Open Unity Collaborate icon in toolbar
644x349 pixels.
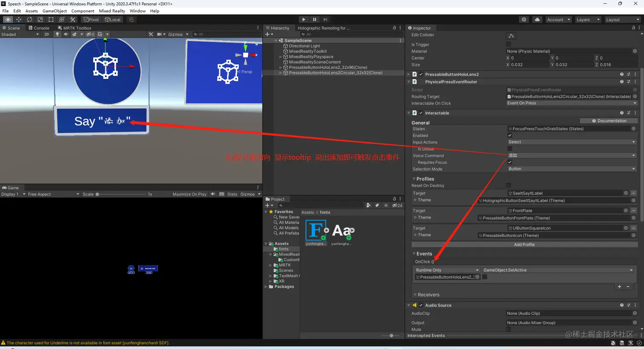coord(524,20)
